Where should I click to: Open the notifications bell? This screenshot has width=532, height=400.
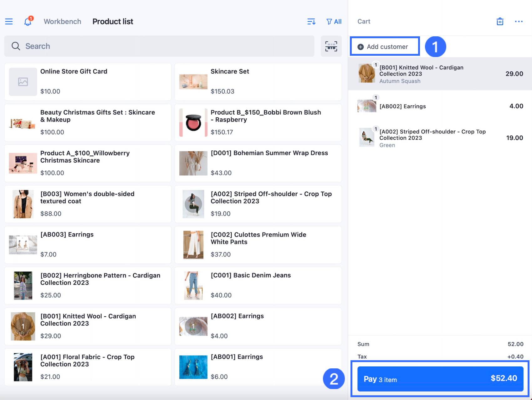coord(28,21)
